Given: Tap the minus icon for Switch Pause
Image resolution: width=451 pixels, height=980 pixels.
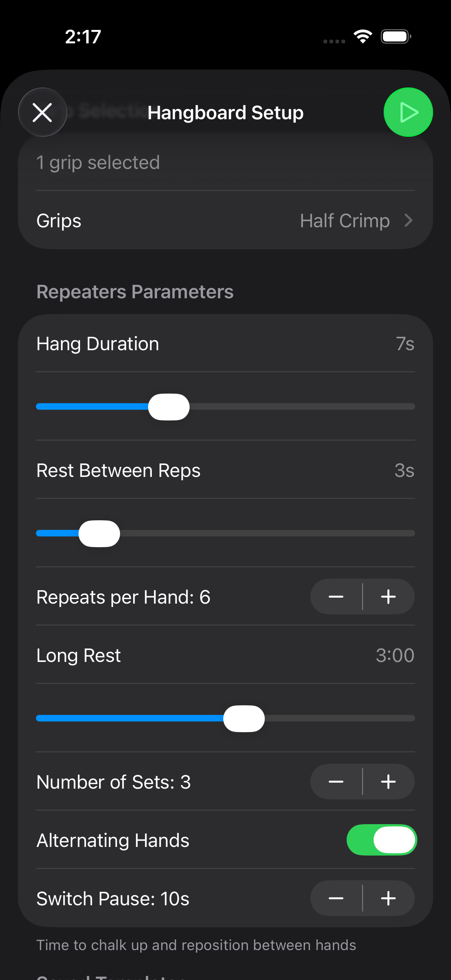Looking at the screenshot, I should click(336, 898).
